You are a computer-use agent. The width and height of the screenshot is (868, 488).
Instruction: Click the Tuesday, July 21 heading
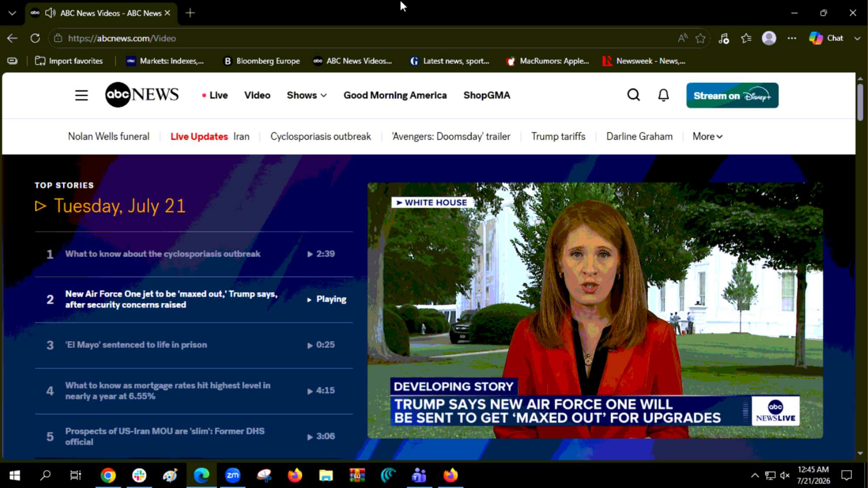click(120, 206)
